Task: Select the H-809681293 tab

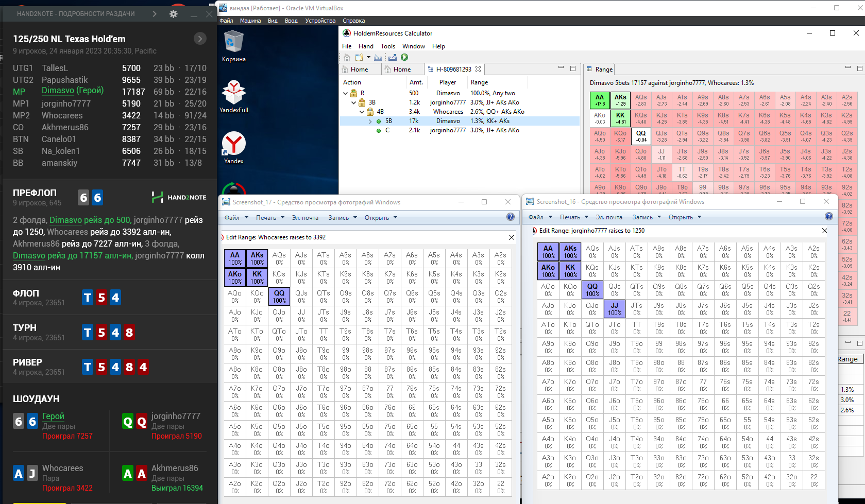Action: (x=453, y=69)
